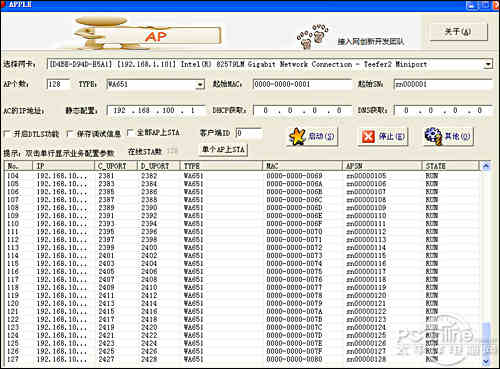Click MAC cell 0000-0000-007A
Screen dimensions: 500x369
(294, 311)
